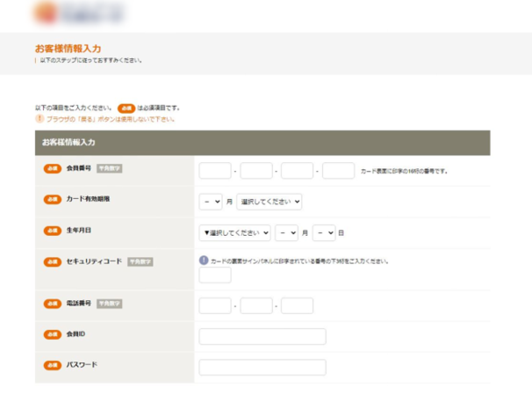Click the fourth 会員番号 input box

[338, 171]
